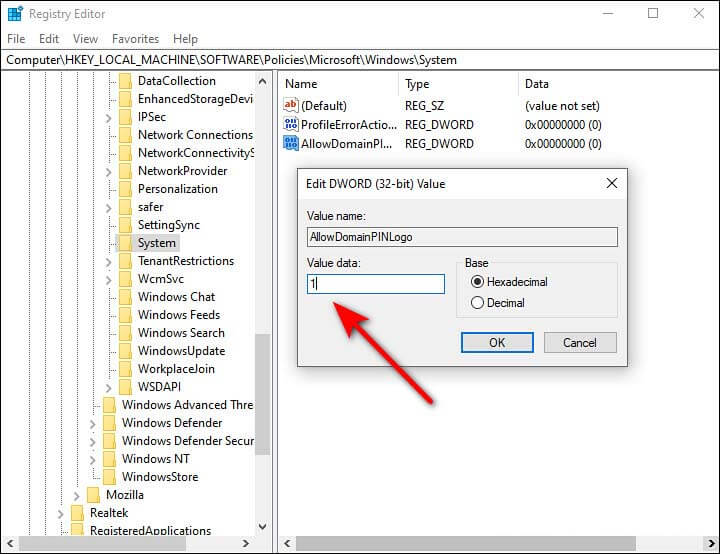Click the (Default) string value icon
Screen dimensions: 720x554
tap(291, 106)
